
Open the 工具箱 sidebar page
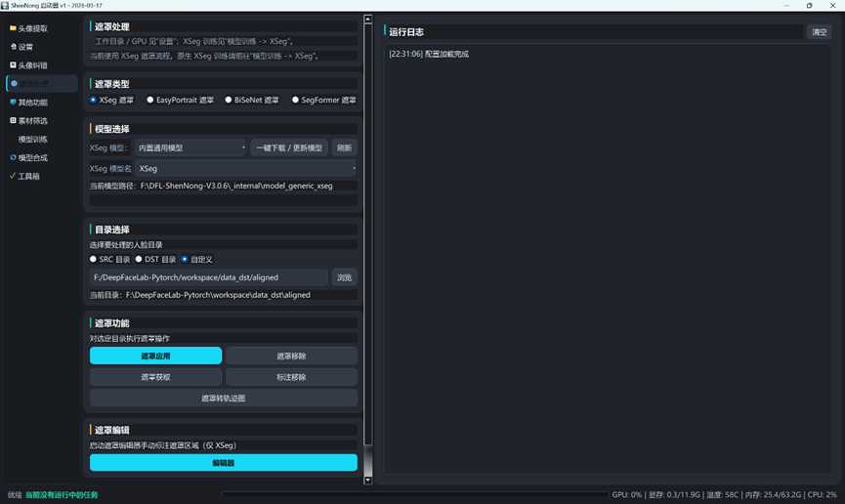coord(41,176)
